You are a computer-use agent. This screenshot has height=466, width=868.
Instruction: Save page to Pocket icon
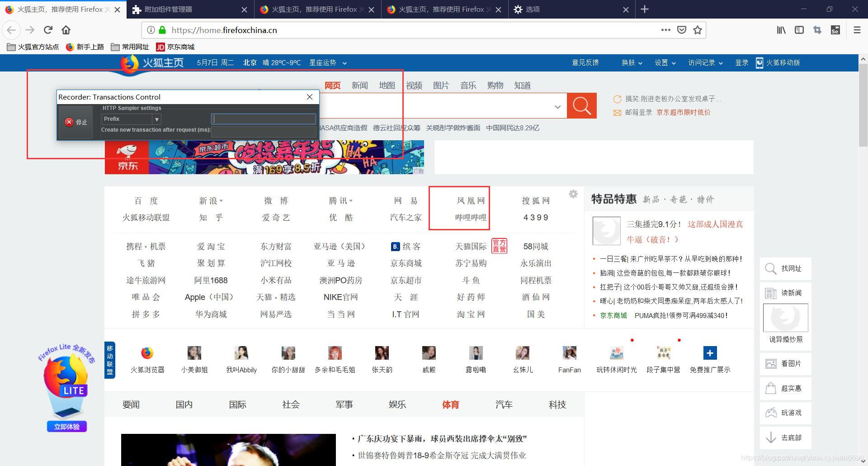(682, 30)
